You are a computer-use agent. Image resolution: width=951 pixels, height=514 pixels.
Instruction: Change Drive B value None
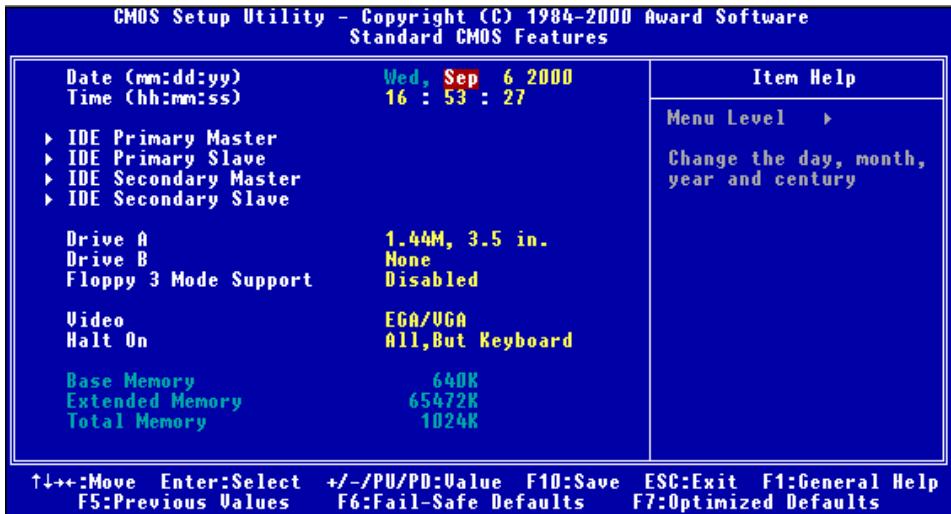click(408, 260)
